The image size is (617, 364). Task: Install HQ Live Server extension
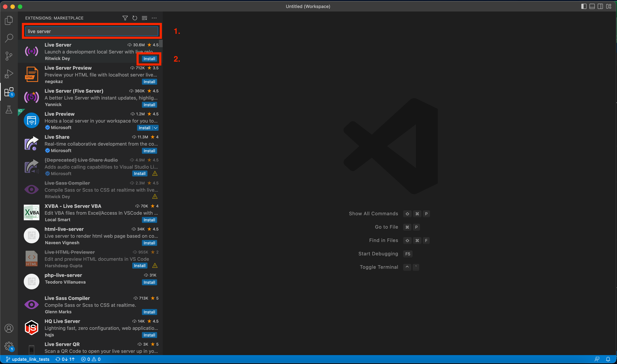pos(149,335)
